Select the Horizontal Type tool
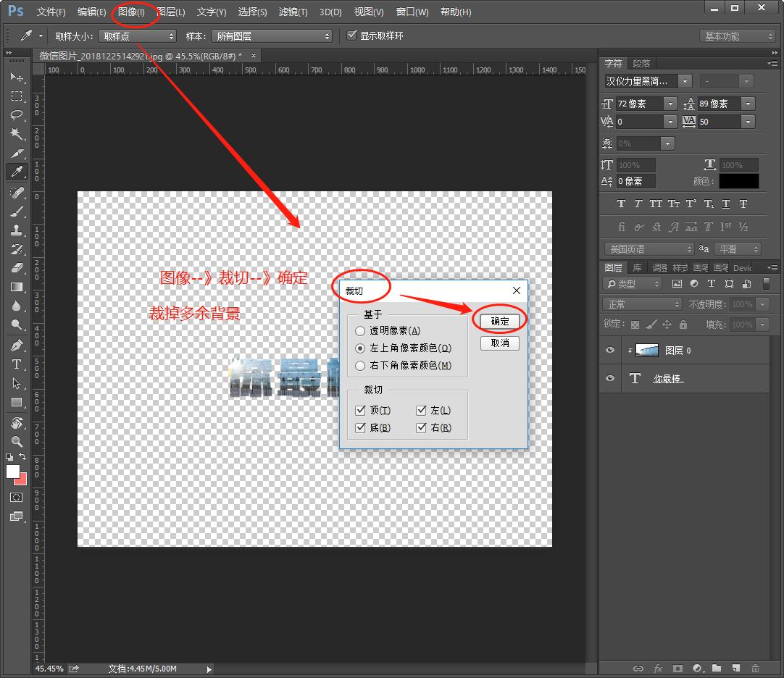 pyautogui.click(x=16, y=364)
